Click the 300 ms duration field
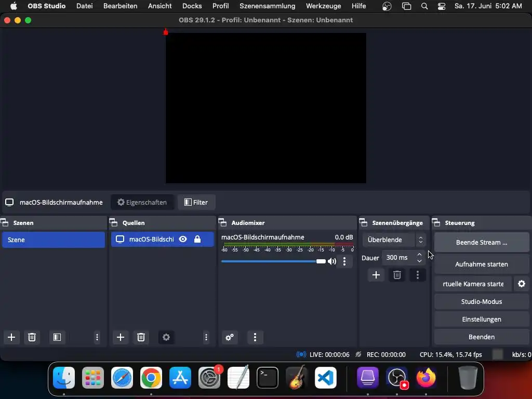532x399 pixels. [x=398, y=258]
